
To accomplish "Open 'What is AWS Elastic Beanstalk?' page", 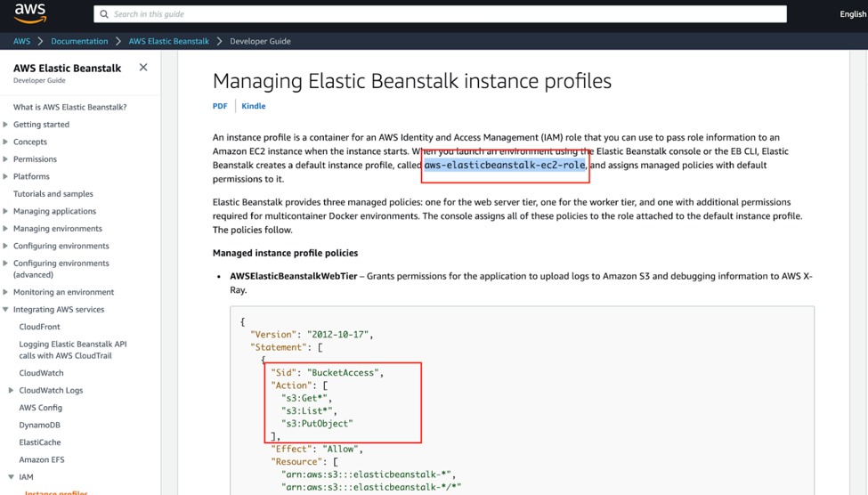I will pyautogui.click(x=69, y=107).
